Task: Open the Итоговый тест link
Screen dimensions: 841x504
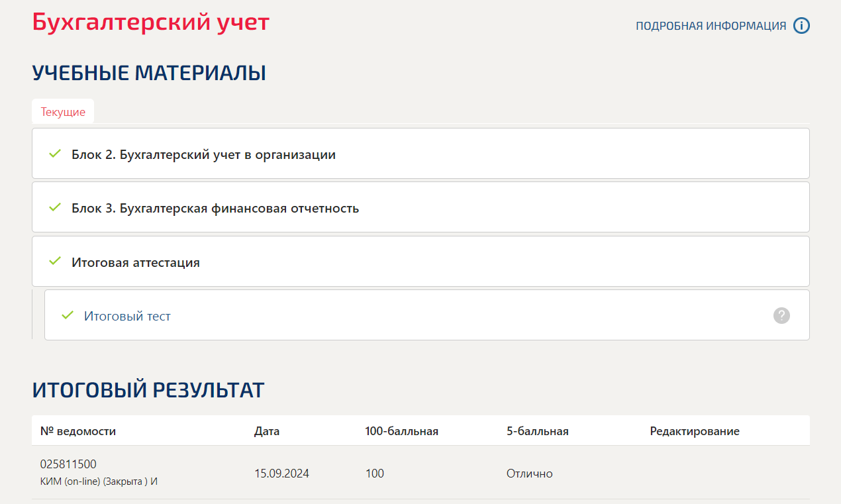Action: tap(127, 316)
